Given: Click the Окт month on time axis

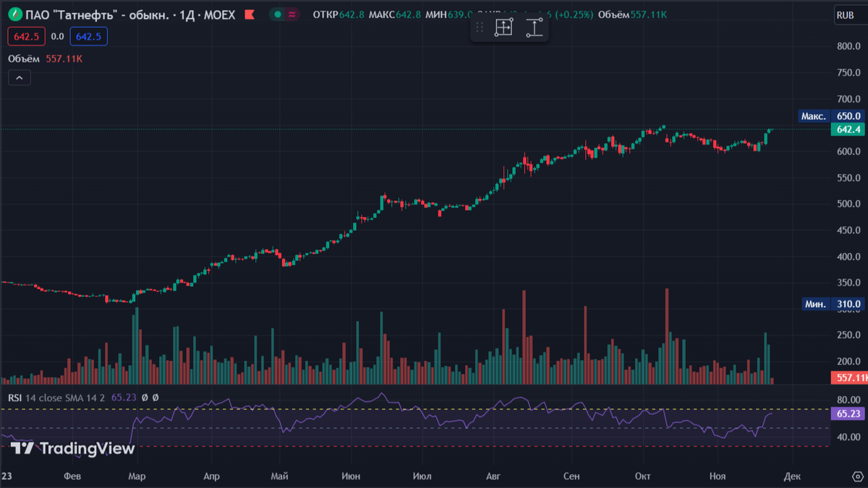Looking at the screenshot, I should (x=642, y=476).
